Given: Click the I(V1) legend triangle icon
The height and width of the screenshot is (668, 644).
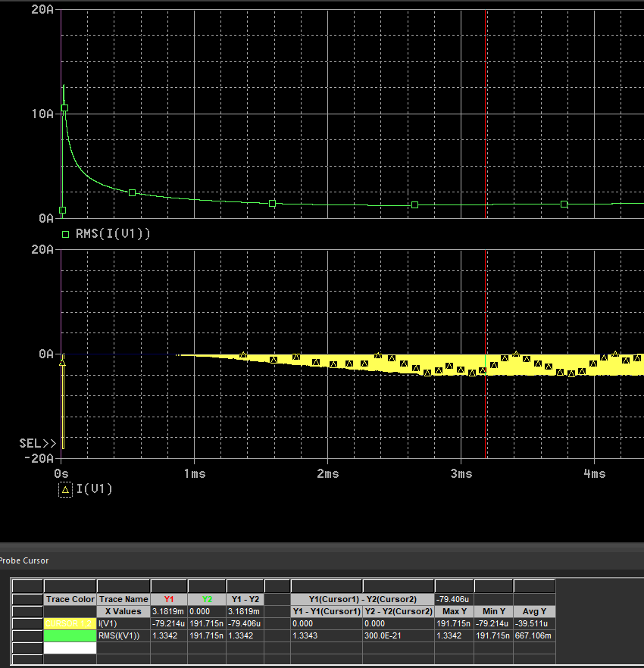Looking at the screenshot, I should pos(65,490).
